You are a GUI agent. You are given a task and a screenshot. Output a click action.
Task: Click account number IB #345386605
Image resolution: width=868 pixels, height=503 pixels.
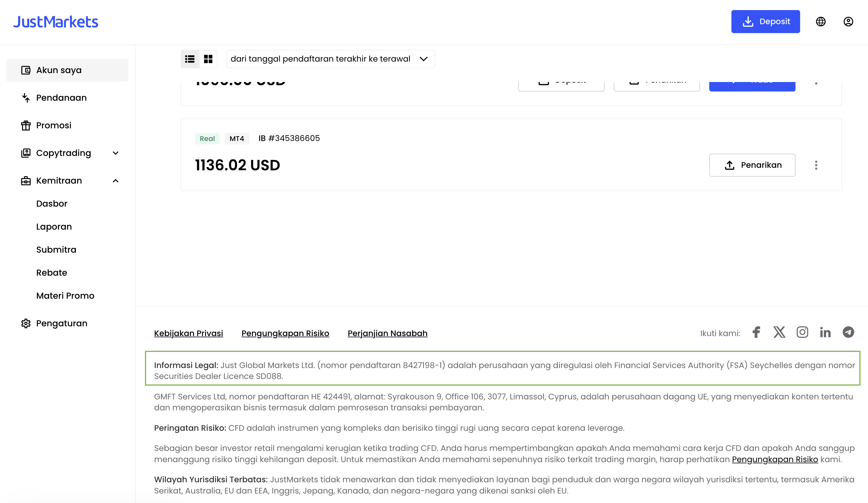click(289, 138)
